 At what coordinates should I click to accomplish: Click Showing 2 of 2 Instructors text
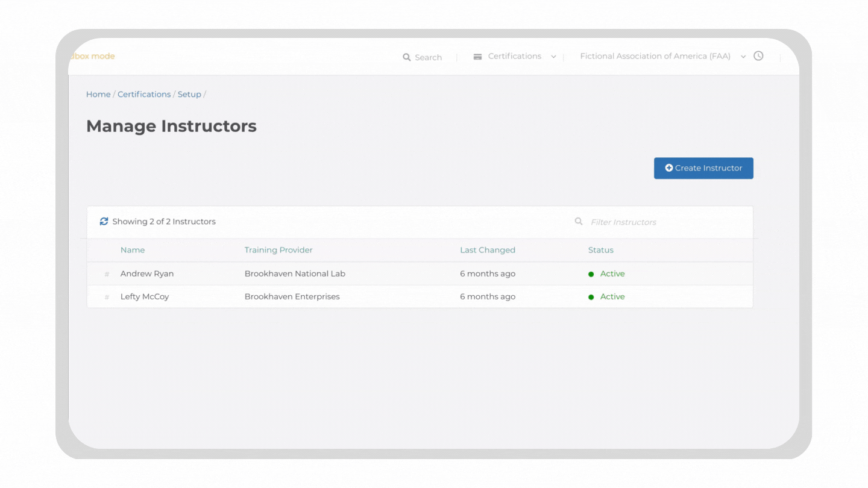[x=164, y=222]
